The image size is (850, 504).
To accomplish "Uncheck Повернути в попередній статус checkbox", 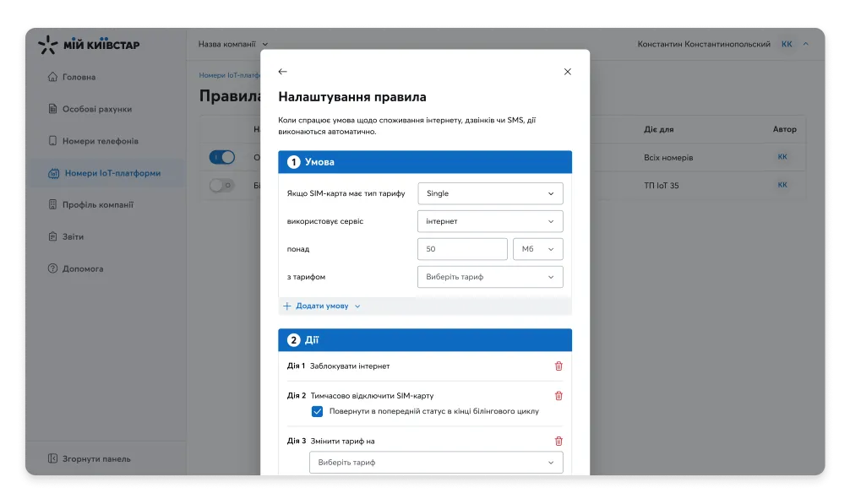I will coord(317,411).
